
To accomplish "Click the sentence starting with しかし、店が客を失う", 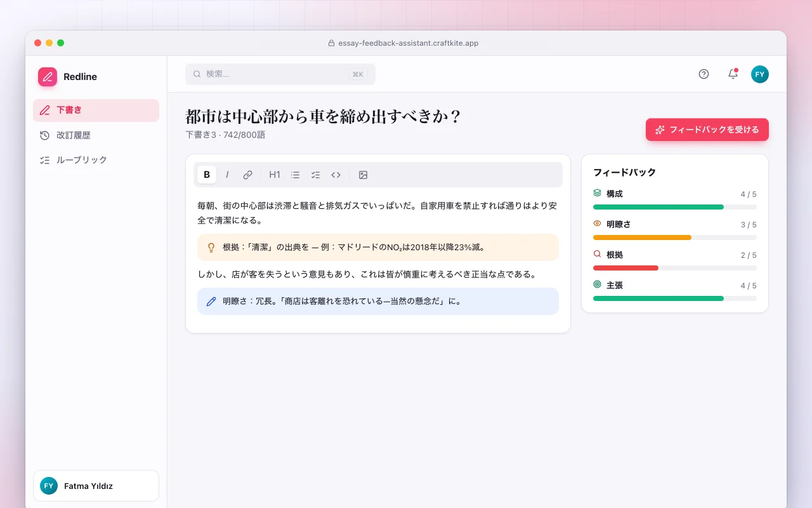I will (368, 274).
